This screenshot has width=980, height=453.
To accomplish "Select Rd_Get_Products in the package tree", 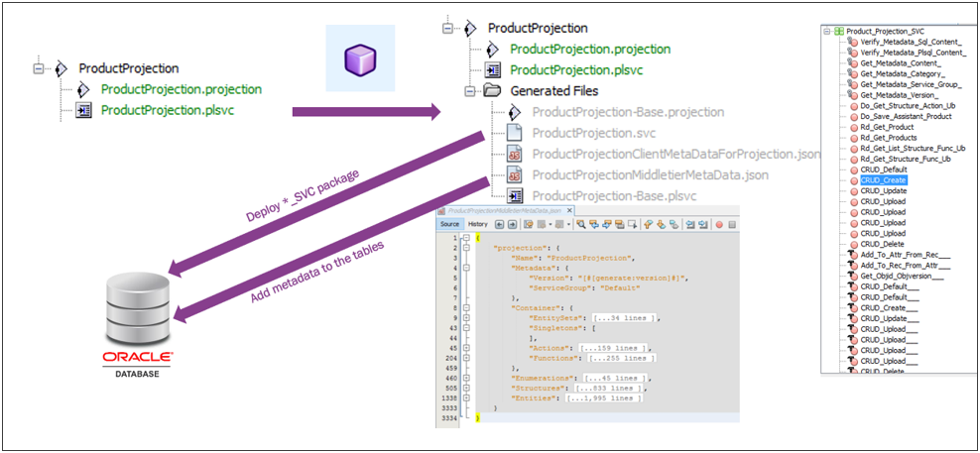I will (888, 138).
